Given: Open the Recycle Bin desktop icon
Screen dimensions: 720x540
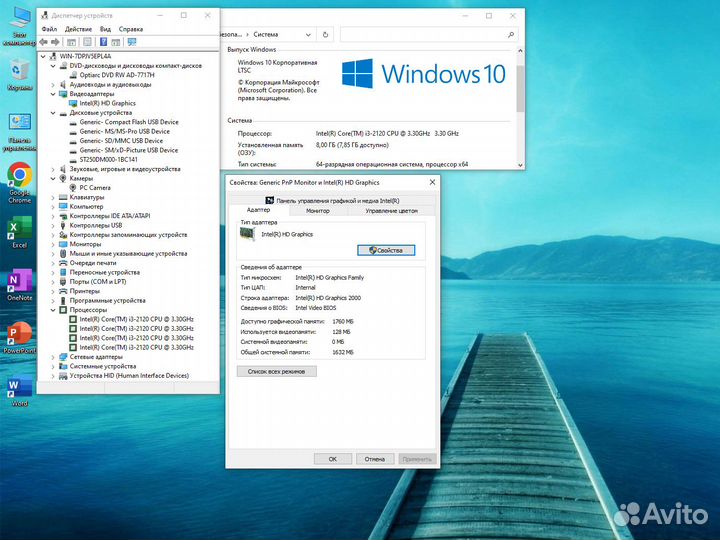Looking at the screenshot, I should (20, 74).
